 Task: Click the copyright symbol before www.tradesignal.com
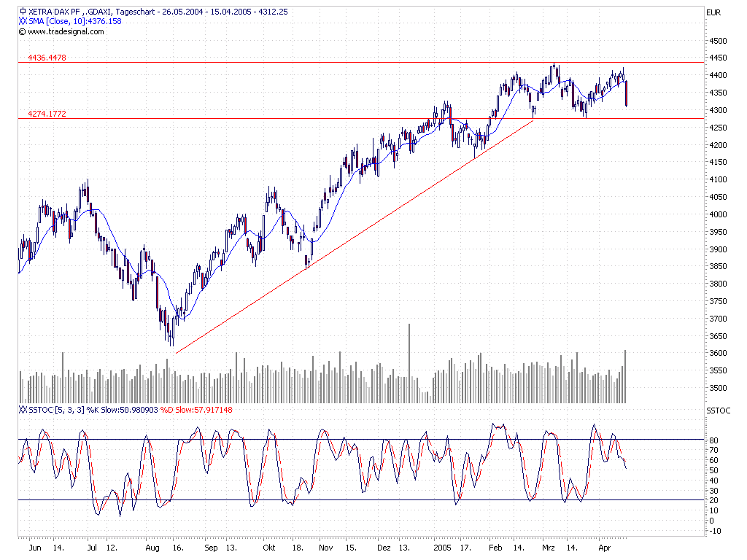[22, 32]
